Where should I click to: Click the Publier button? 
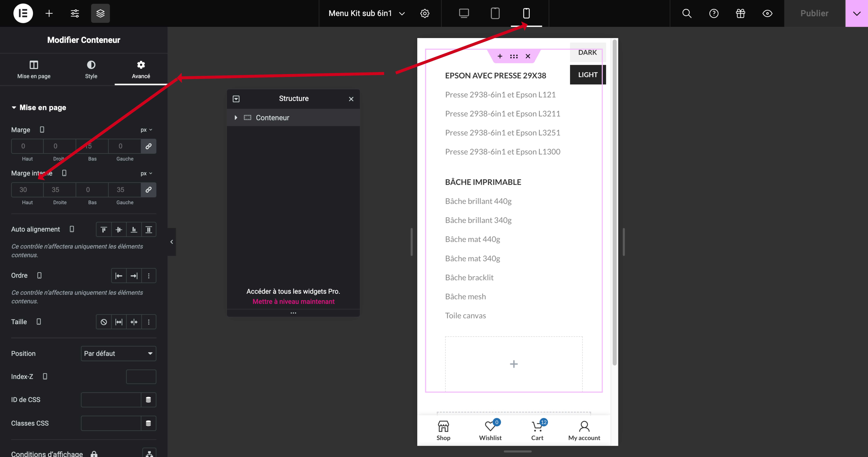814,13
